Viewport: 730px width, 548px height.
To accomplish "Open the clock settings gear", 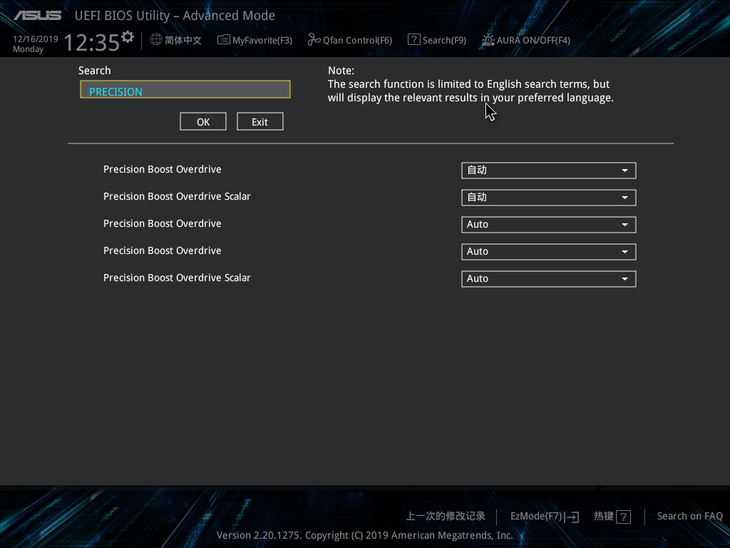I will coord(128,37).
